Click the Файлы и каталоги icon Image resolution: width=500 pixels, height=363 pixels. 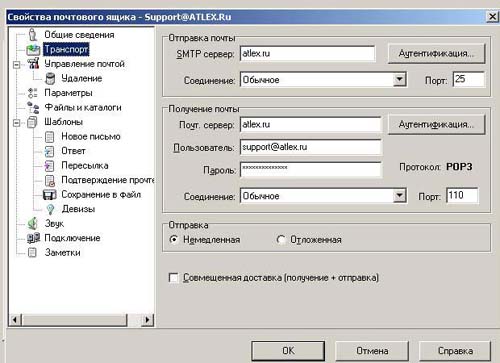33,107
